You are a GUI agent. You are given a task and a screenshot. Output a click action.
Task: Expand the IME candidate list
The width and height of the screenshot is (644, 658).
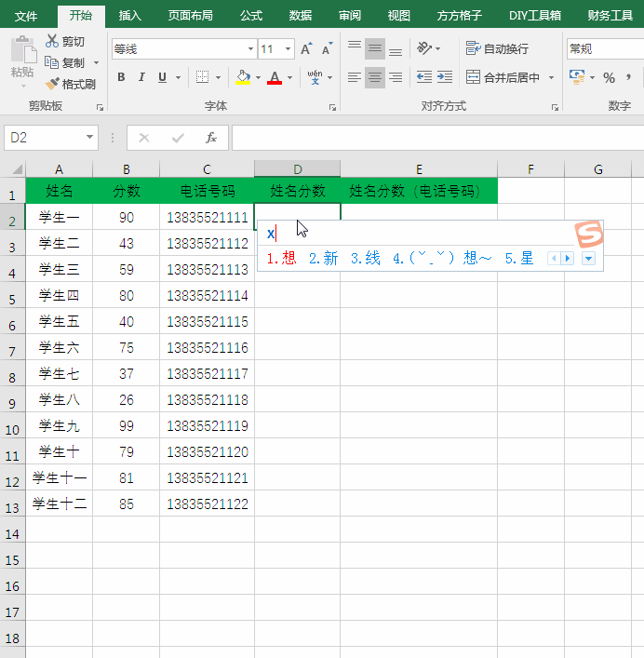point(588,259)
